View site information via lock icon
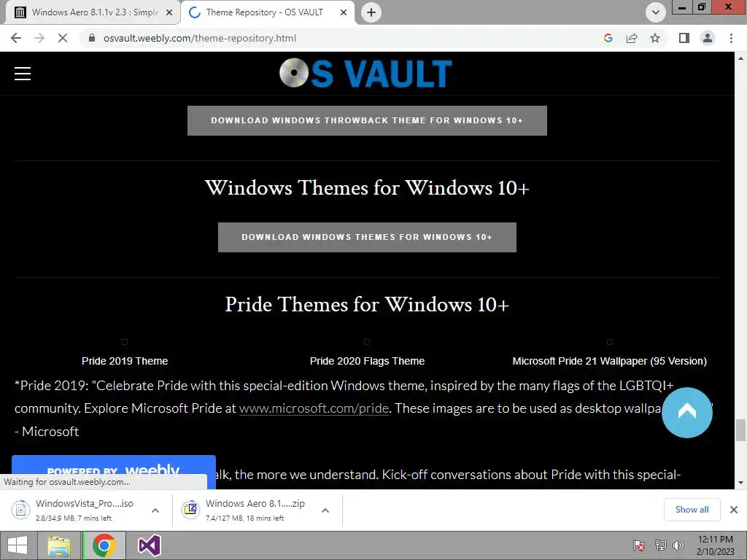 click(92, 38)
